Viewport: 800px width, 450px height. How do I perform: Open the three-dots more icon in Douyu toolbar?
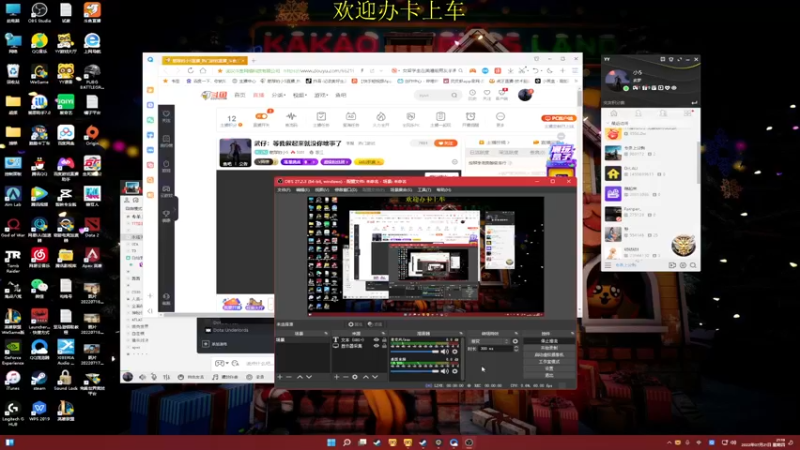tap(500, 118)
